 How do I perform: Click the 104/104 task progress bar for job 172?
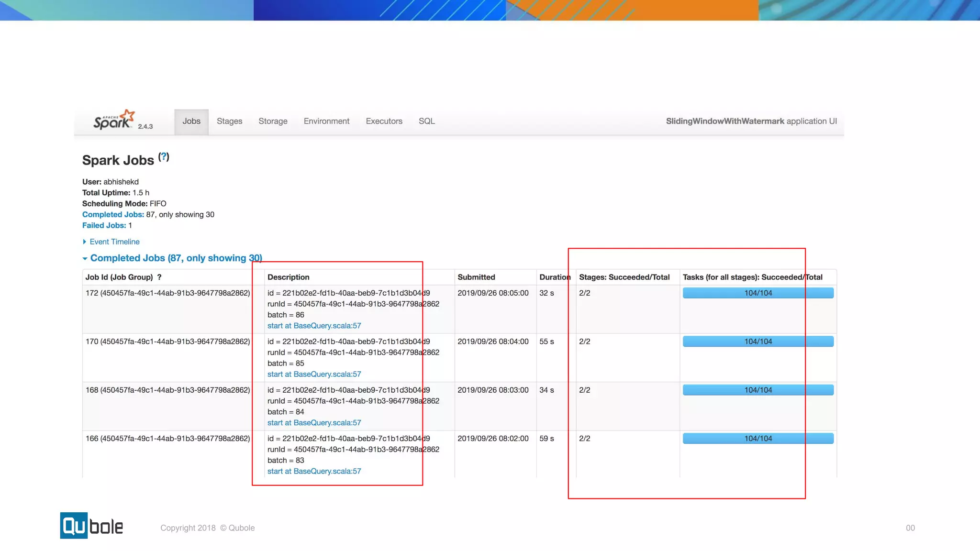point(757,293)
